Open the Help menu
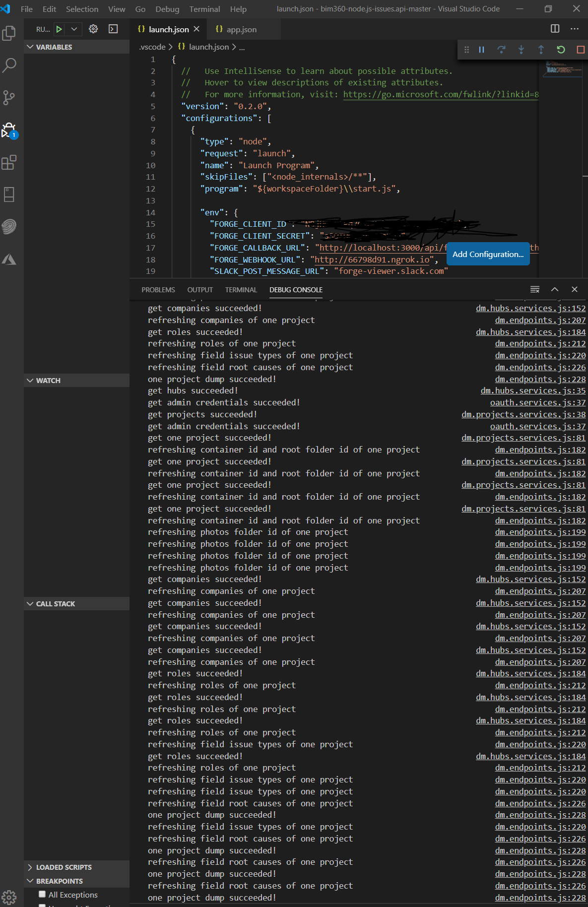 click(x=238, y=9)
